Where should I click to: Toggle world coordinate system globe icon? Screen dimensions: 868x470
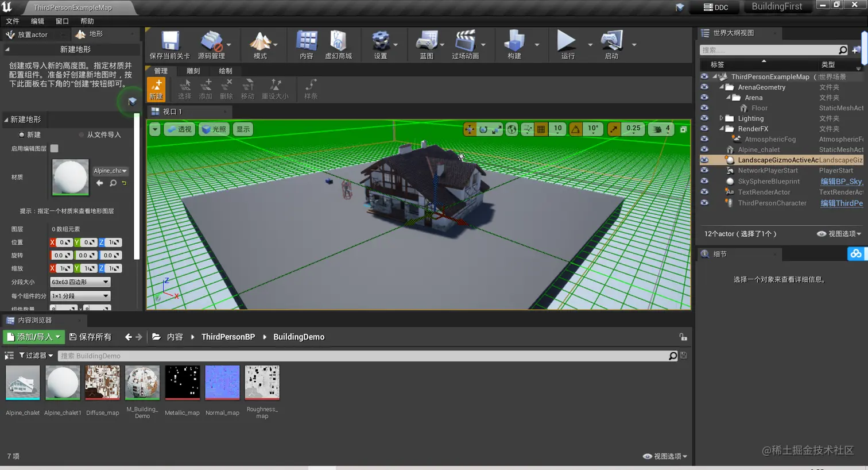pos(511,129)
